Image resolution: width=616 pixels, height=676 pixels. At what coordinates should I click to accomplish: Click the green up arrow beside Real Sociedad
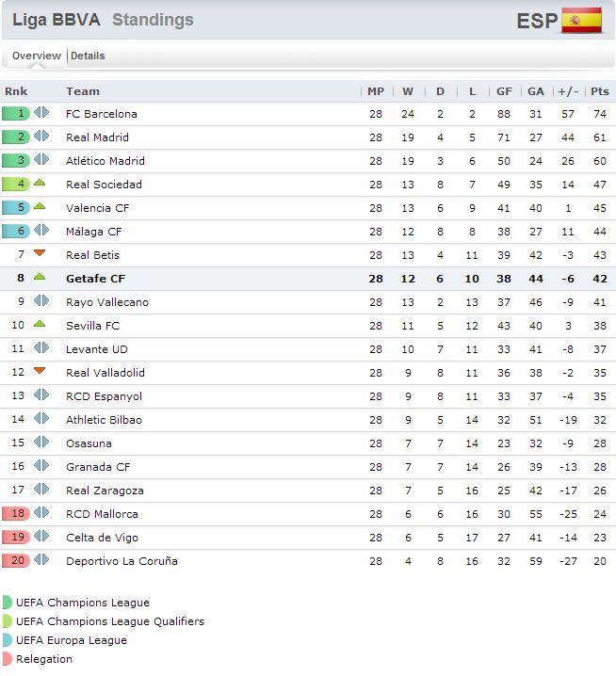coord(40,184)
